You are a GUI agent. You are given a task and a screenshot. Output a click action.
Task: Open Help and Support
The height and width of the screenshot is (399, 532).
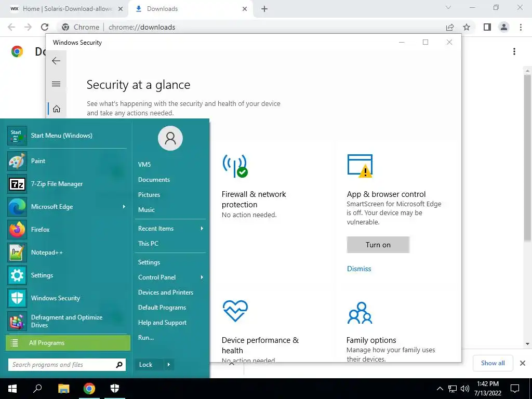point(162,323)
